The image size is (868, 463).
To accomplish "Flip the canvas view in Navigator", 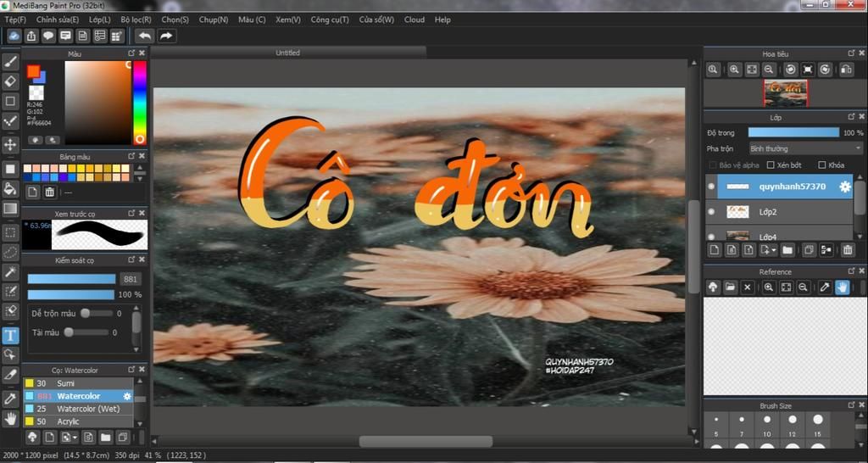I will pos(846,70).
